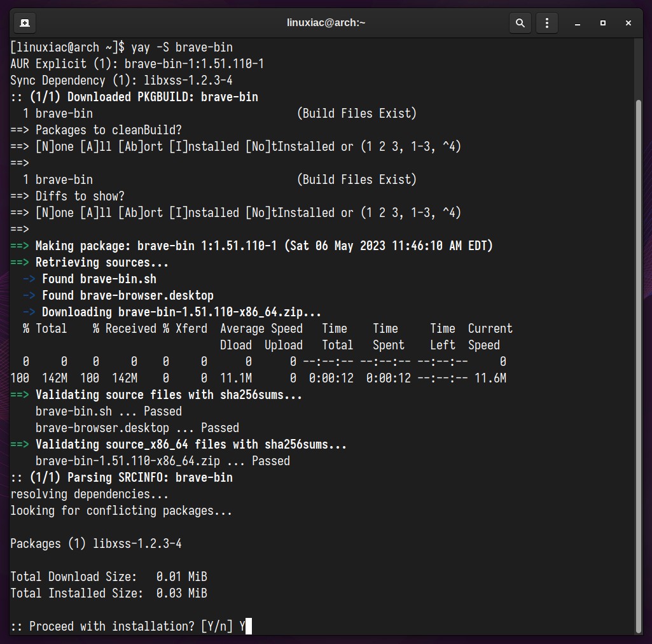This screenshot has width=652, height=644.
Task: Maximize the terminal window
Action: coord(602,24)
